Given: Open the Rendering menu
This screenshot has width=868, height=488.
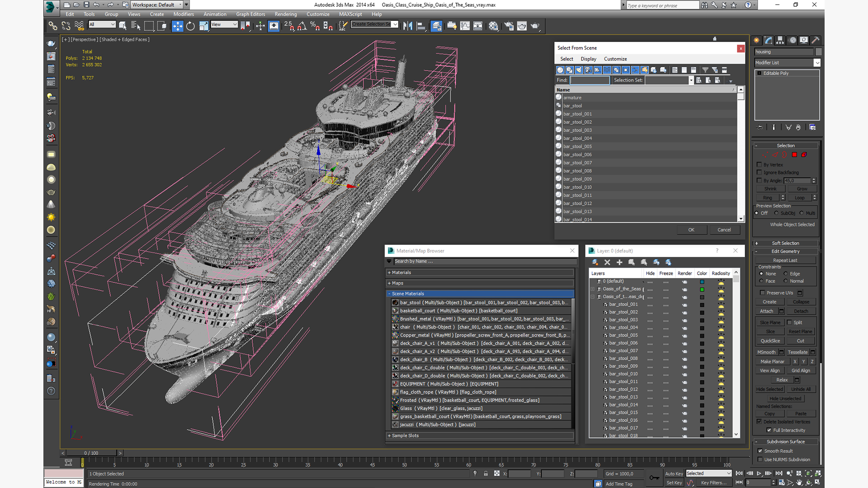Looking at the screenshot, I should click(x=286, y=14).
